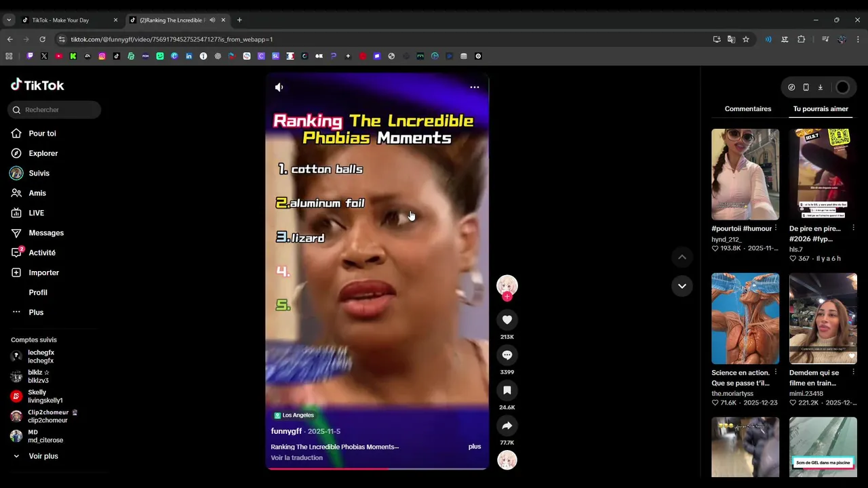This screenshot has width=868, height=488.
Task: Bookmark the video with the save icon
Action: pyautogui.click(x=507, y=390)
